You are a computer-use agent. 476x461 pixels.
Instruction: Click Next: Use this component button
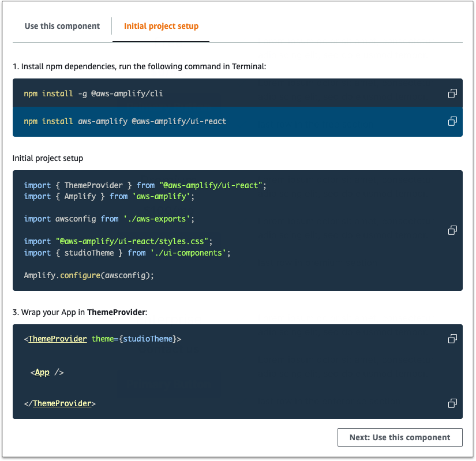click(400, 437)
